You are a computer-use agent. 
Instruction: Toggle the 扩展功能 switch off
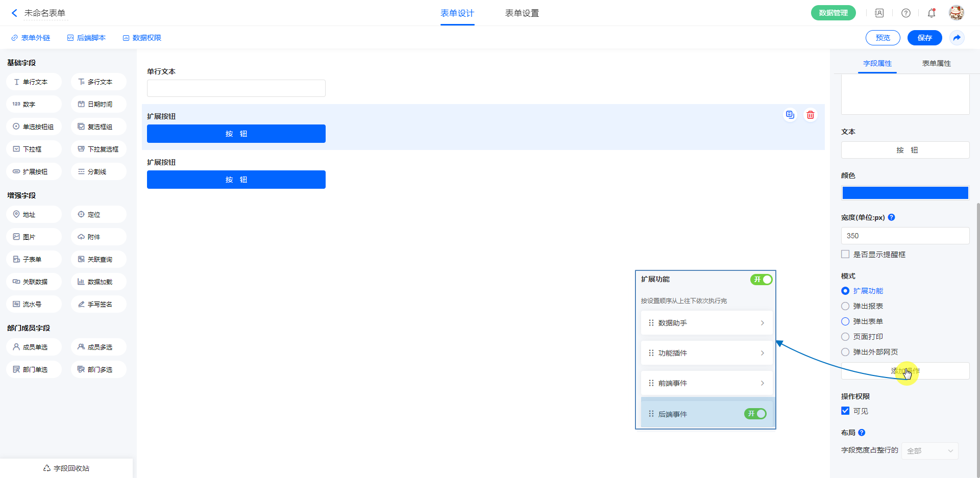pyautogui.click(x=761, y=280)
